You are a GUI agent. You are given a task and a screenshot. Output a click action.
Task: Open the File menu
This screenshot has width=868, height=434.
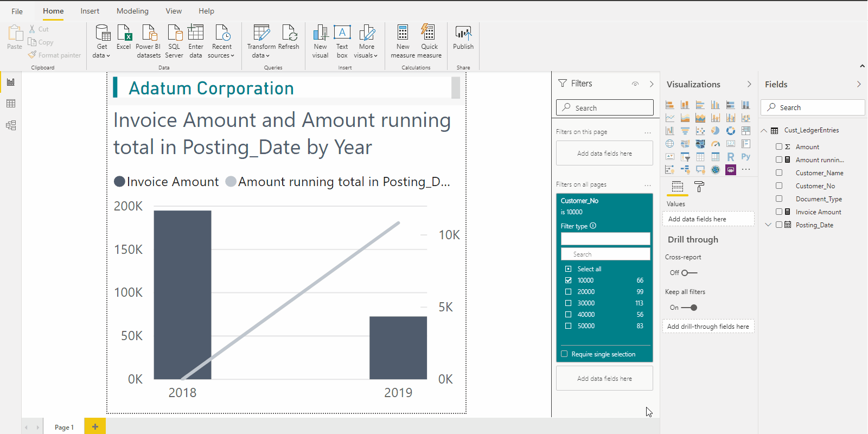[17, 11]
